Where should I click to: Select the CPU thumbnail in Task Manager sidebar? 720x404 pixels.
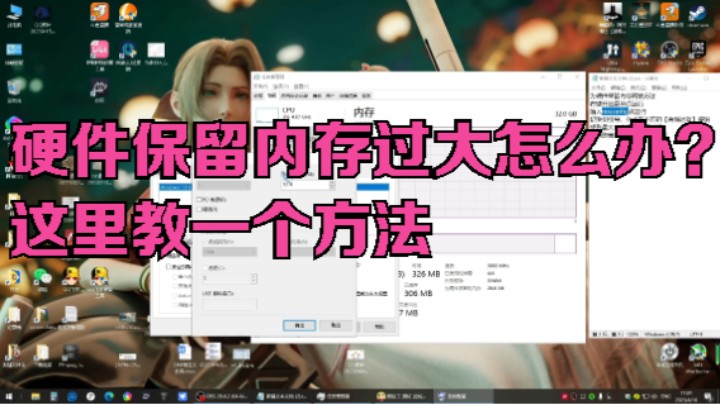point(267,115)
